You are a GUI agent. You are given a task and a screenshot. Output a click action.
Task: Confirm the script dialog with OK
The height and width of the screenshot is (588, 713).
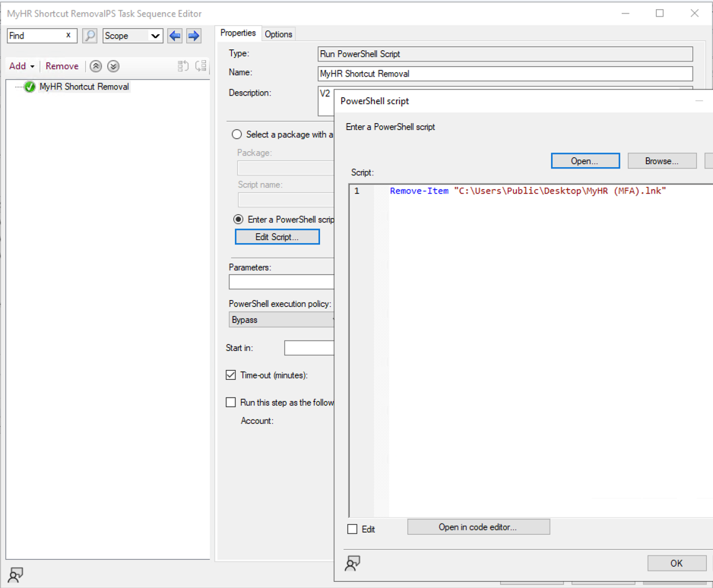click(x=677, y=564)
